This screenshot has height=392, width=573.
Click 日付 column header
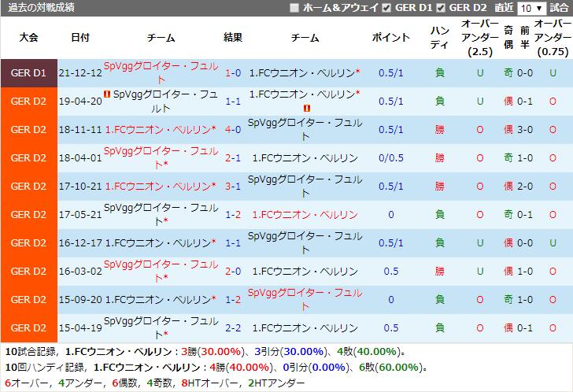pyautogui.click(x=80, y=37)
